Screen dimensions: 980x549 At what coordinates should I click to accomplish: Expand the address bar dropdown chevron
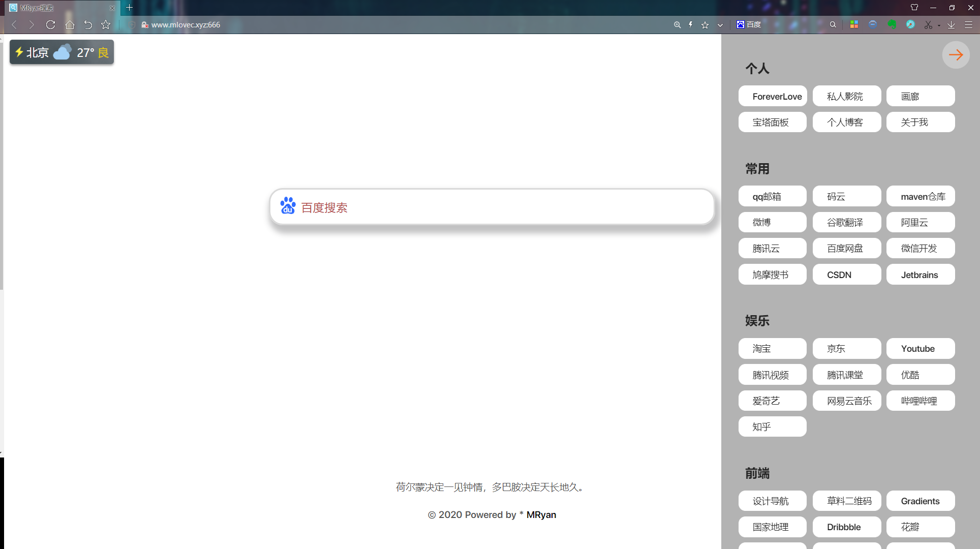tap(720, 24)
